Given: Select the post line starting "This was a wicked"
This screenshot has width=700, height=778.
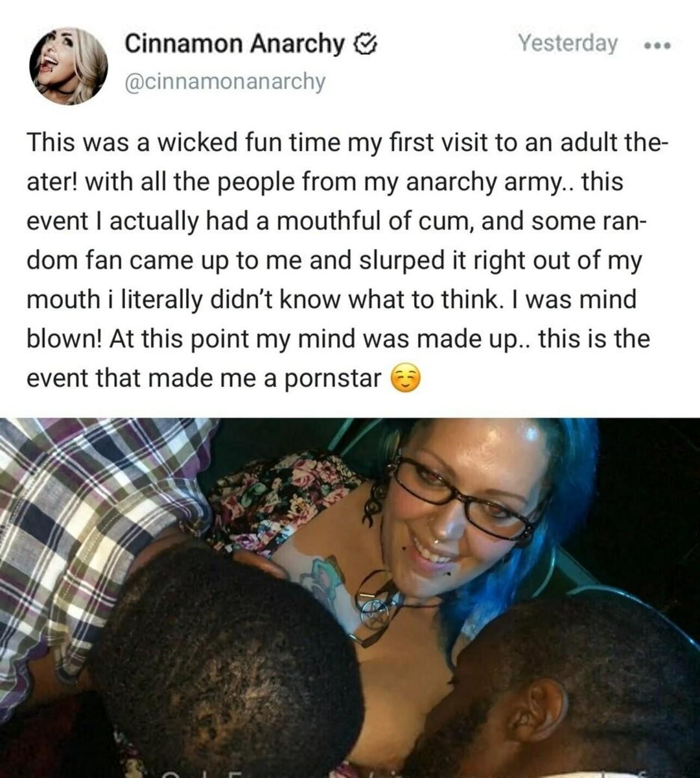Looking at the screenshot, I should coord(347,143).
